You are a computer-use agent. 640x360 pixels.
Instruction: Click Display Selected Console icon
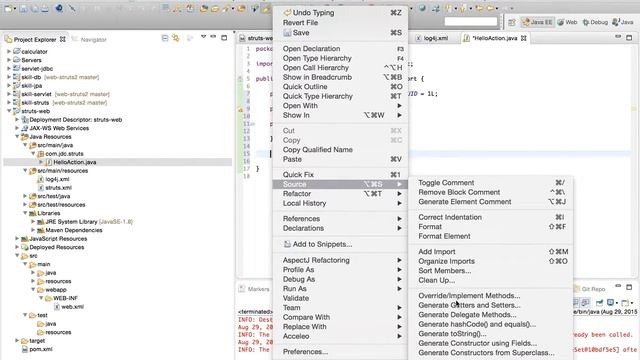click(612, 302)
